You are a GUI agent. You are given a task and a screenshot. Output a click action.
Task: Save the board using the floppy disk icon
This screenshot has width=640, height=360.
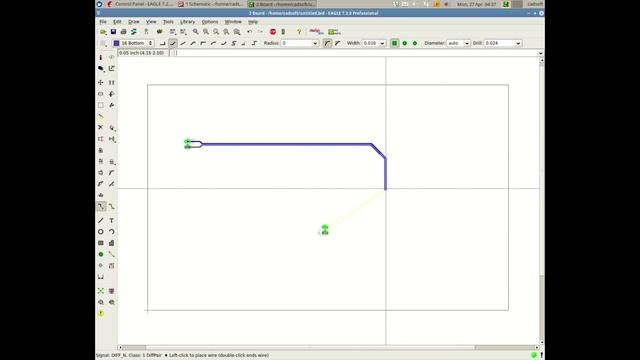[x=113, y=32]
